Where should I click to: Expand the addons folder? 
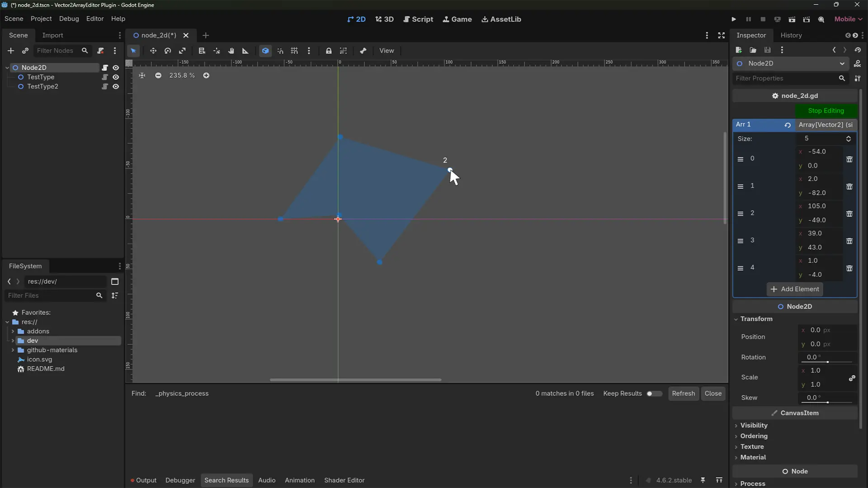tap(13, 331)
